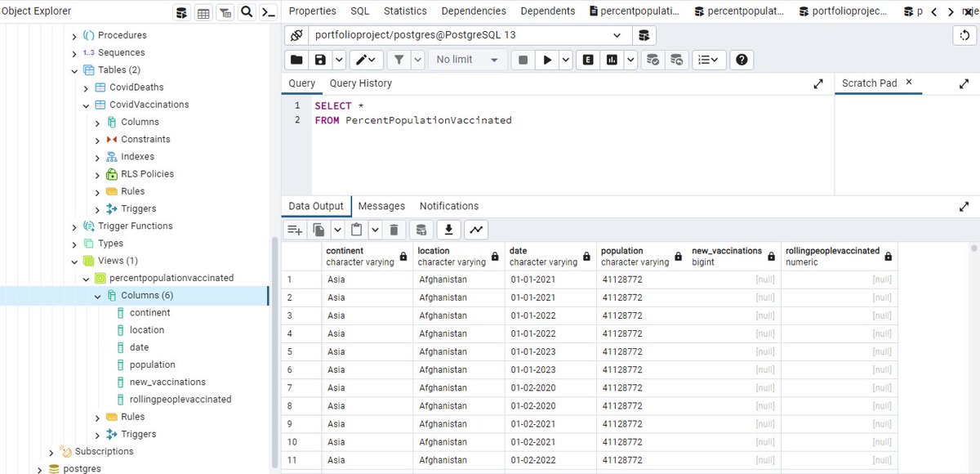Viewport: 980px width, 474px height.
Task: Select RLS Policies under CovidVaccinations
Action: point(147,174)
